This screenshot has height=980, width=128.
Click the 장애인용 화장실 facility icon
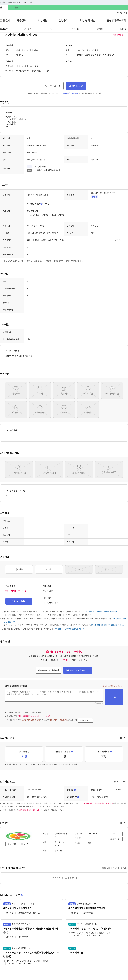click(79, 469)
